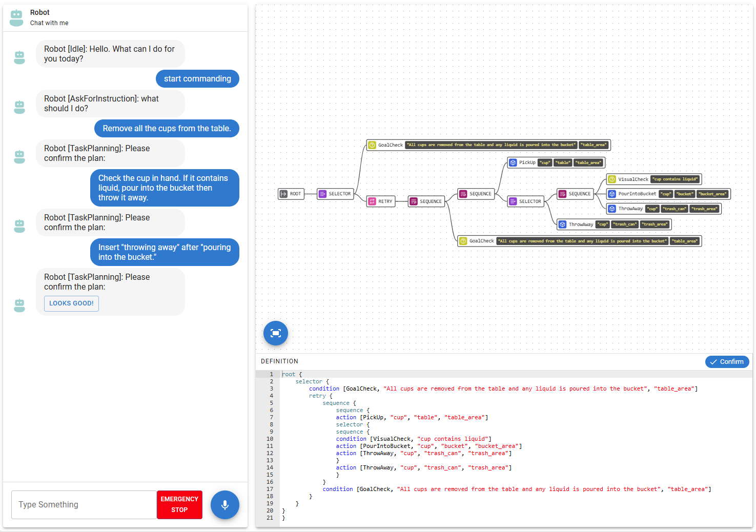Click the "trash_can" parameter of lower ThrowAway
The width and height of the screenshot is (756, 532).
625,224
